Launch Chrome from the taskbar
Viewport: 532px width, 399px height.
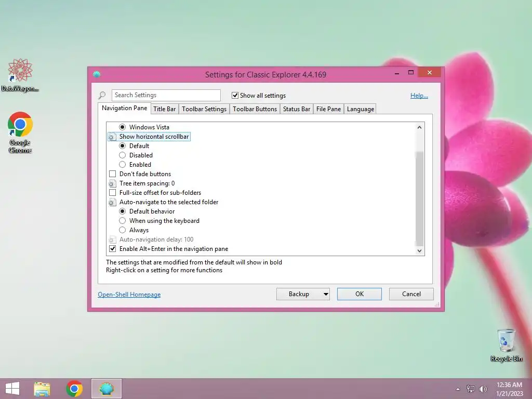tap(74, 389)
